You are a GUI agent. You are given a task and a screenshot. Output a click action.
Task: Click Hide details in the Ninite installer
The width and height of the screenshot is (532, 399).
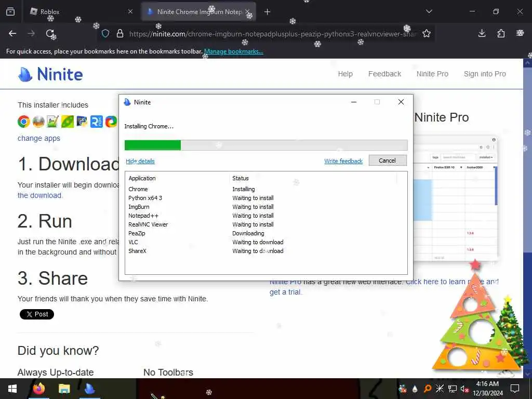(140, 161)
